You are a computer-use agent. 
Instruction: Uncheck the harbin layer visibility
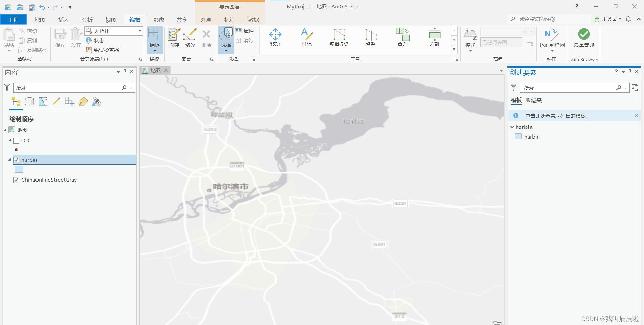(16, 160)
